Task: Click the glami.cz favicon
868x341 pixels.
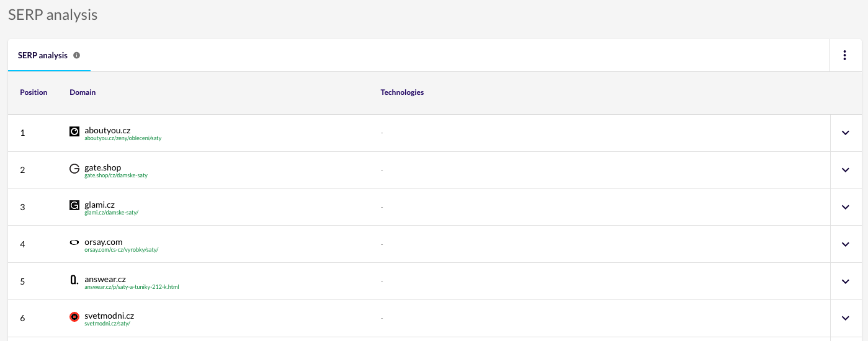Action: tap(74, 206)
